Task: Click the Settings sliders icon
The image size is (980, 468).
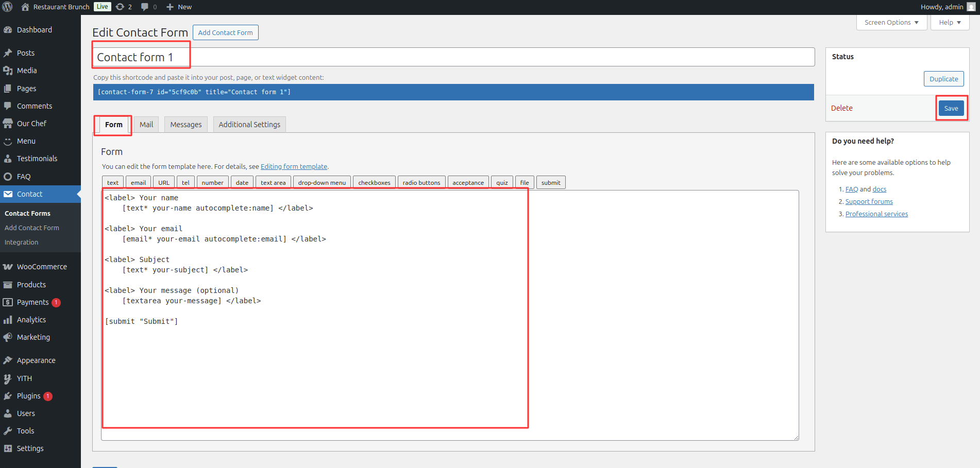Action: click(x=8, y=448)
